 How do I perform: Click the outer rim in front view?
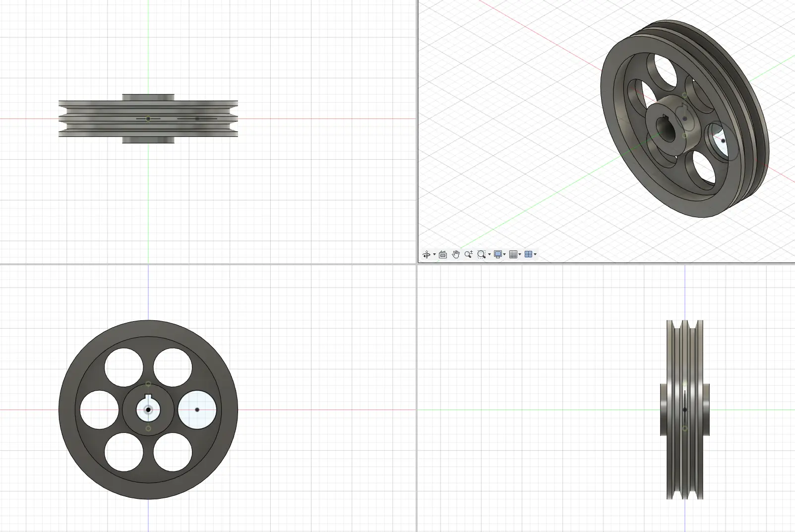148,328
